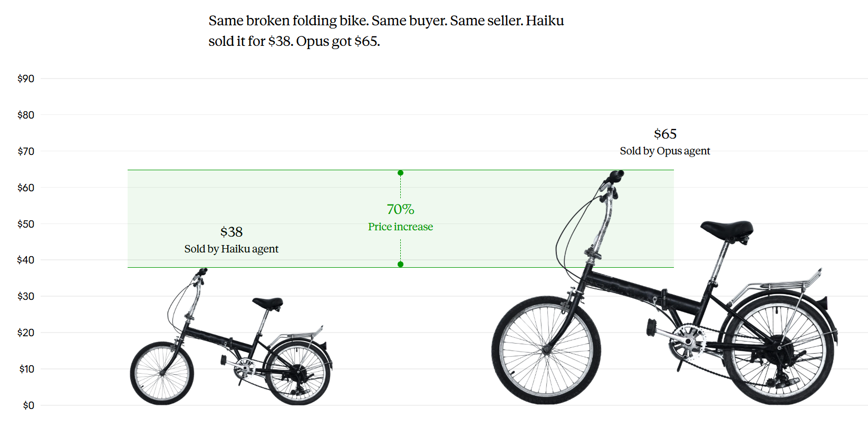Click the $20 axis label
The height and width of the screenshot is (429, 868).
pos(26,333)
